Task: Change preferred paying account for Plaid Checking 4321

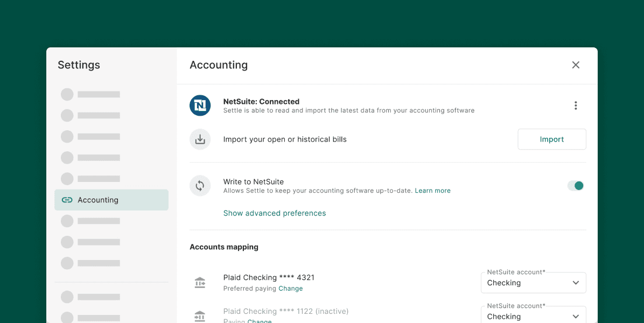Action: [290, 288]
